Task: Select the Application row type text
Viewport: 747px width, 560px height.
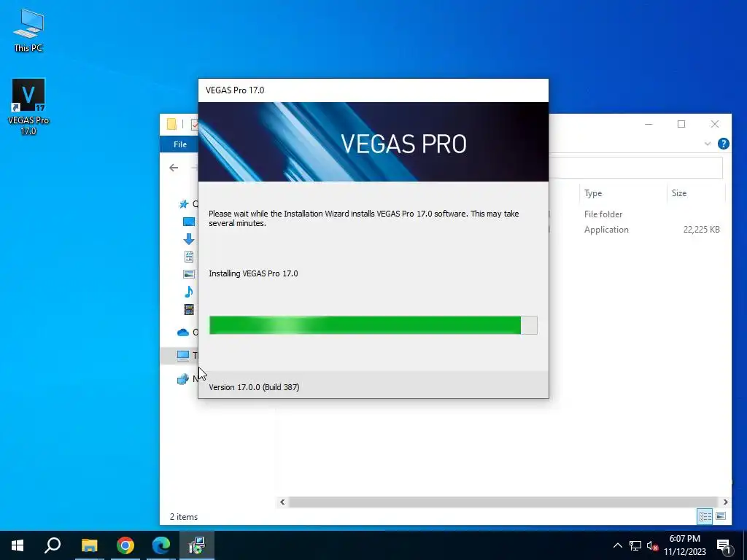Action: pyautogui.click(x=606, y=230)
